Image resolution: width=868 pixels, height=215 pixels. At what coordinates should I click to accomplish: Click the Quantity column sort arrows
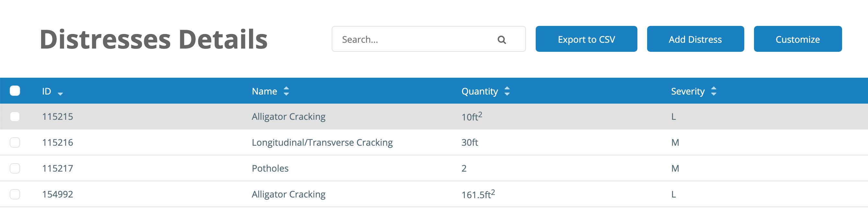point(507,91)
